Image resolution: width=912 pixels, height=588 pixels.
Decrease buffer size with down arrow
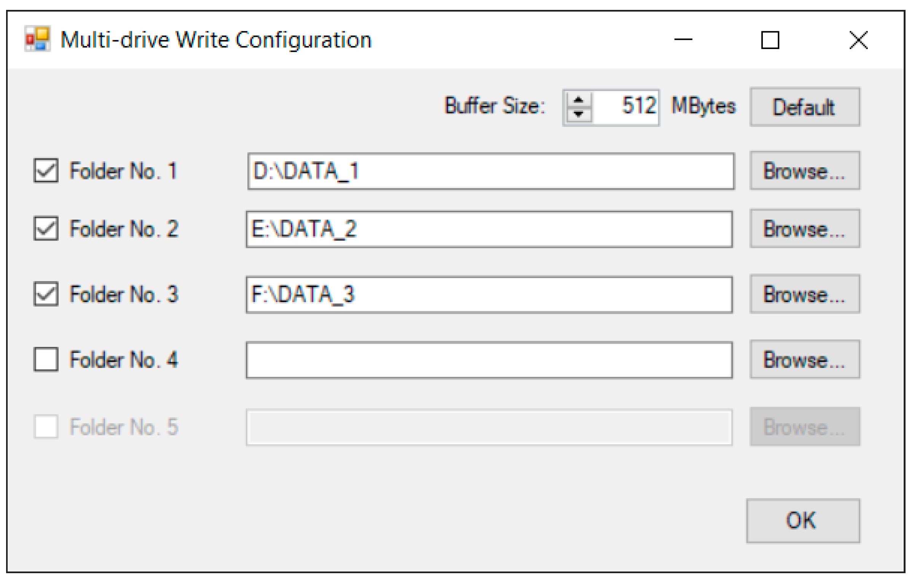[x=579, y=114]
